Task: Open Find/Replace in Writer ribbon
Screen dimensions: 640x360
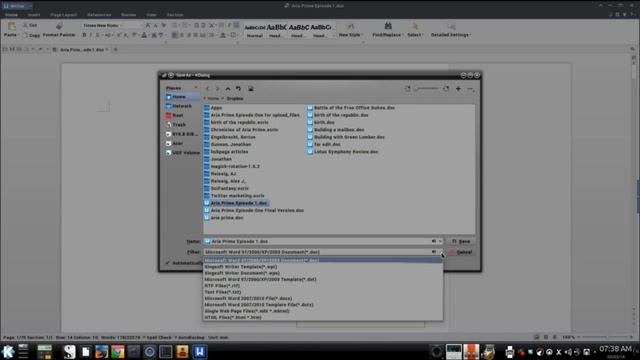Action: (387, 30)
